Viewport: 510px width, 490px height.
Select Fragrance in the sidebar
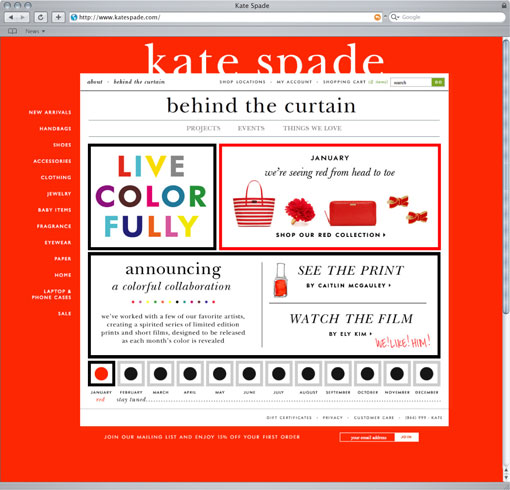click(54, 226)
